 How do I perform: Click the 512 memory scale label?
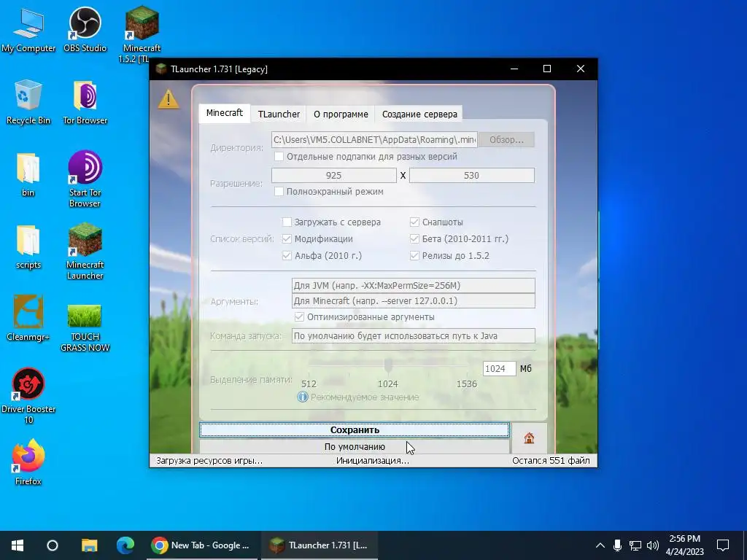click(x=309, y=384)
